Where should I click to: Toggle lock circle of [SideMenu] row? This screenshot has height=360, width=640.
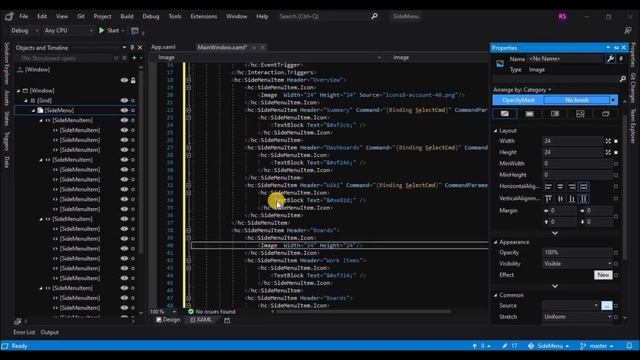point(133,110)
